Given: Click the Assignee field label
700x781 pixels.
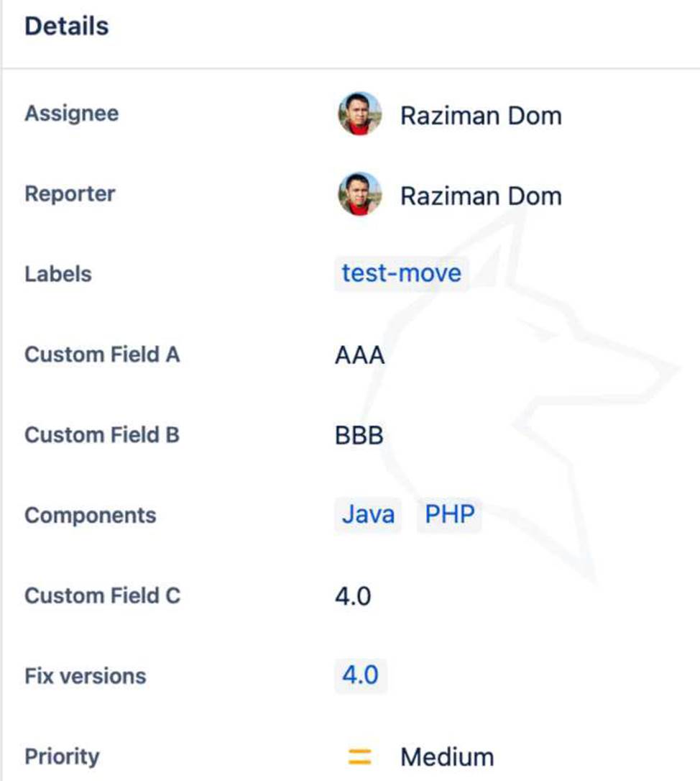Looking at the screenshot, I should 72,114.
